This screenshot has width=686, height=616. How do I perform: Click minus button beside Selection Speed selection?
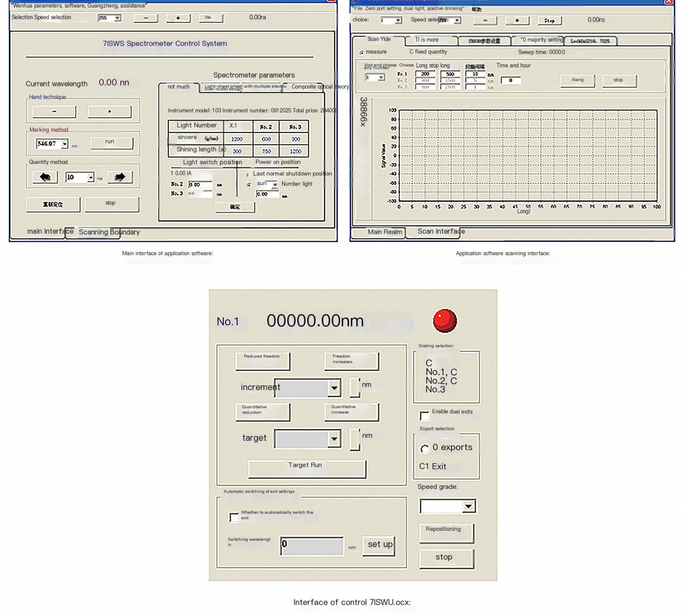[146, 18]
